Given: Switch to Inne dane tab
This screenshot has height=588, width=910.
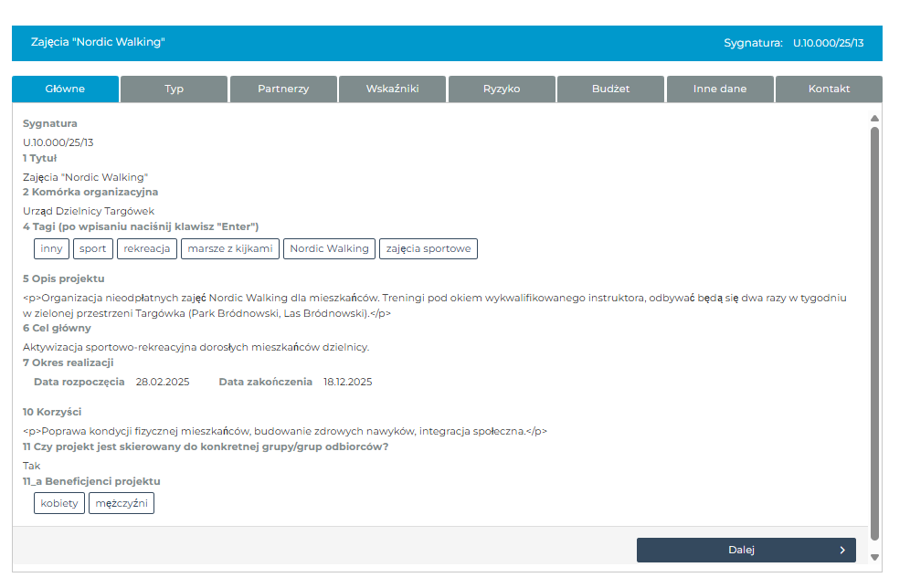Looking at the screenshot, I should pos(719,89).
